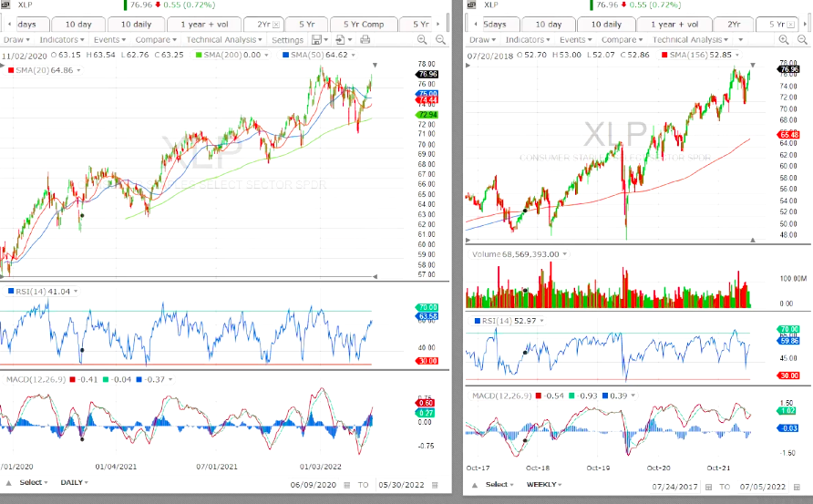This screenshot has height=504, width=813.
Task: Switch to 10 day tab in left chart
Action: pos(78,25)
